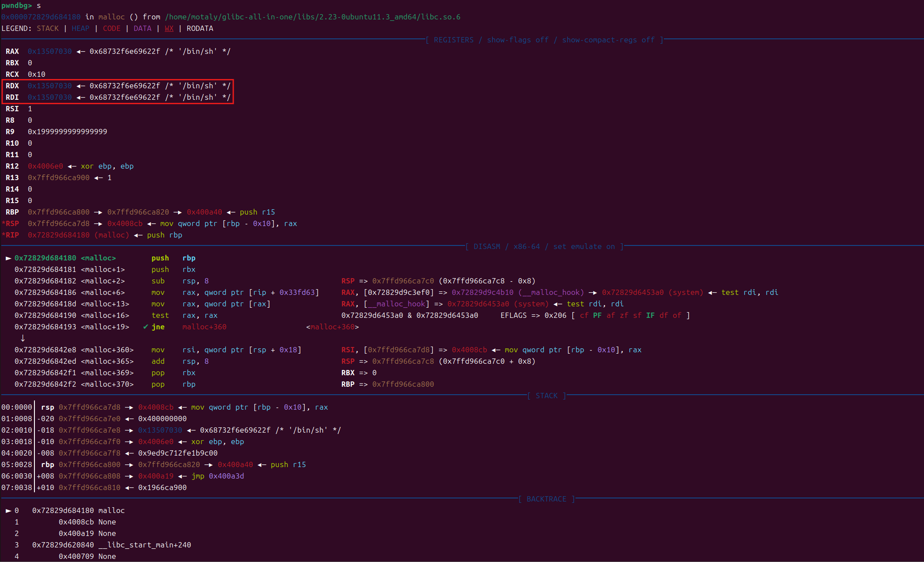Click the green checkmark beside jne instruction
This screenshot has width=924, height=562.
point(145,327)
